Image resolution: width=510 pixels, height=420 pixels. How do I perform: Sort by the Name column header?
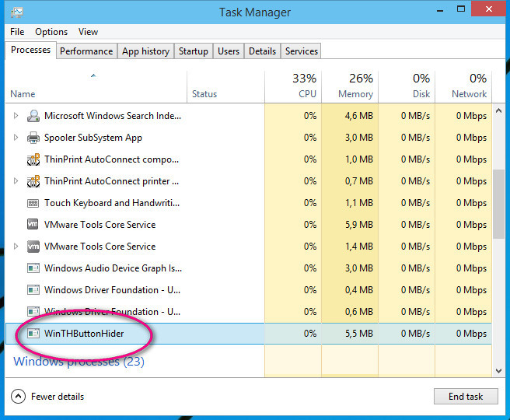coord(96,87)
